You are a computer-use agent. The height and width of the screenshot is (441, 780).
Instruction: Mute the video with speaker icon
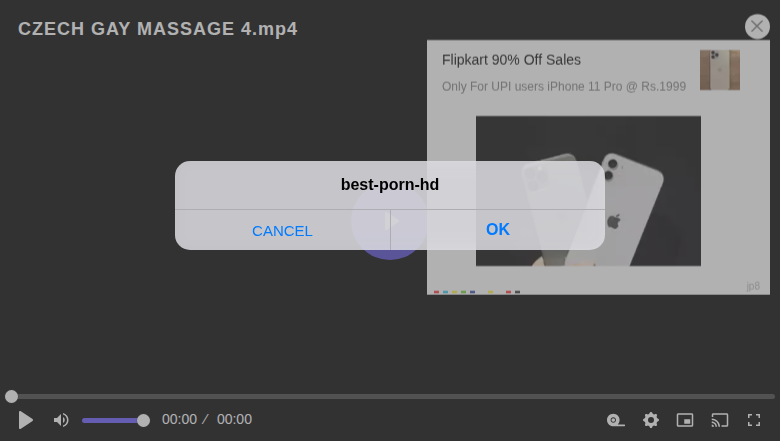click(61, 420)
